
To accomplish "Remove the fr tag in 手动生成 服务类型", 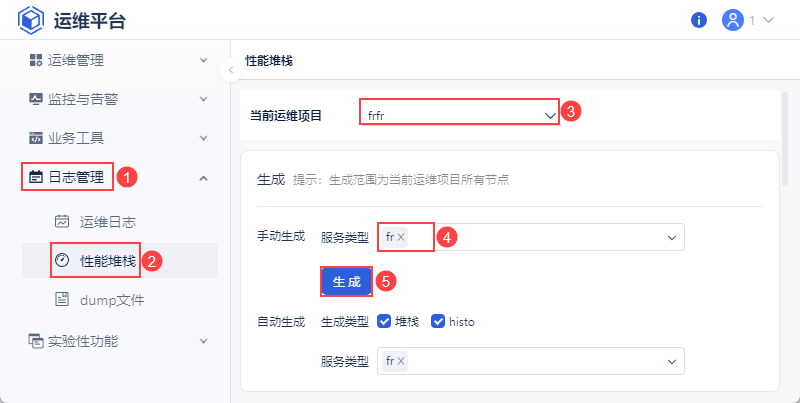I will [x=401, y=237].
